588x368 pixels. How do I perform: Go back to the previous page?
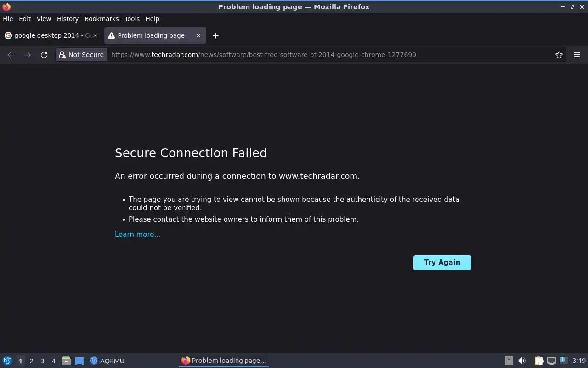tap(11, 55)
